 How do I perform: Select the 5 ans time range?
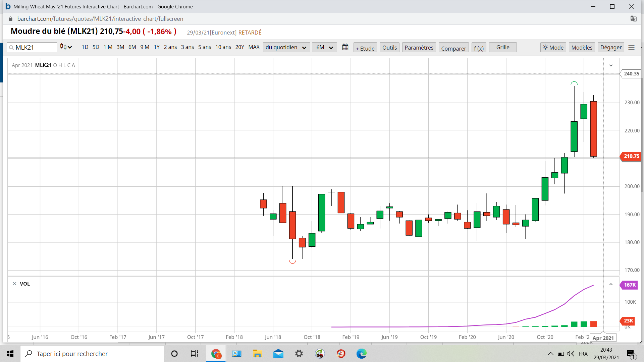[x=204, y=47]
